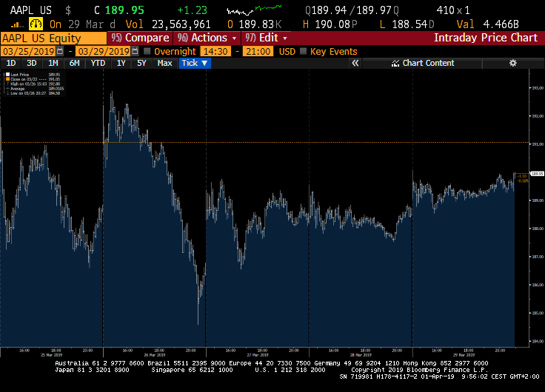Open the Actions dropdown menu
Viewport: 545px width, 392px height.
(207, 38)
